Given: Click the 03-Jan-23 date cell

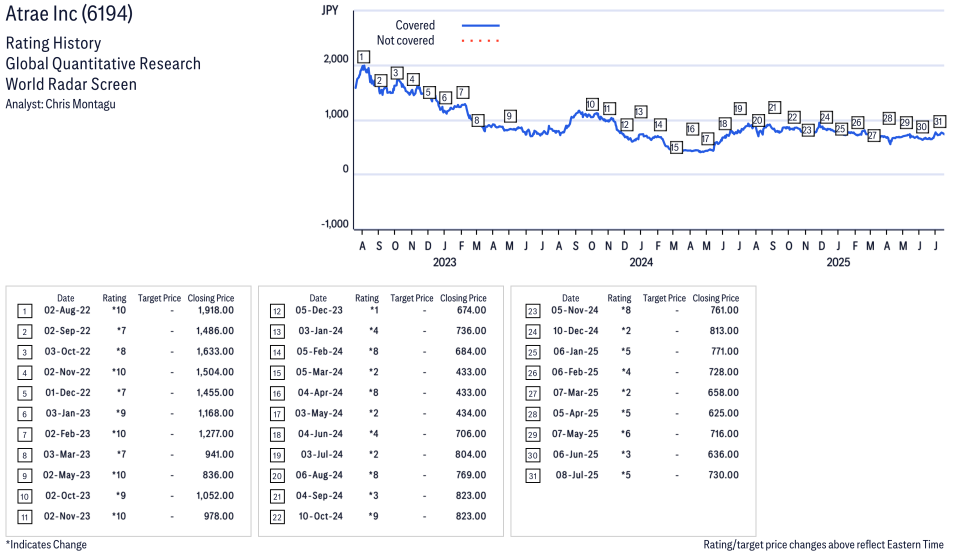Looking at the screenshot, I should [68, 413].
